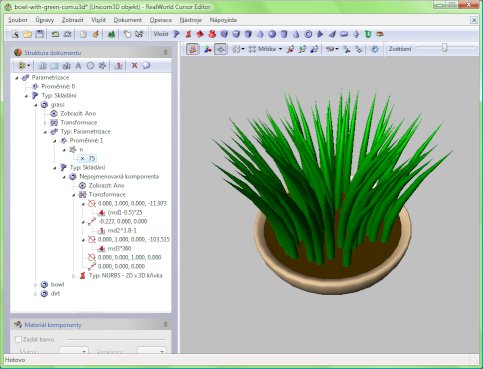Insert the blue composition flag object icon

click(176, 34)
